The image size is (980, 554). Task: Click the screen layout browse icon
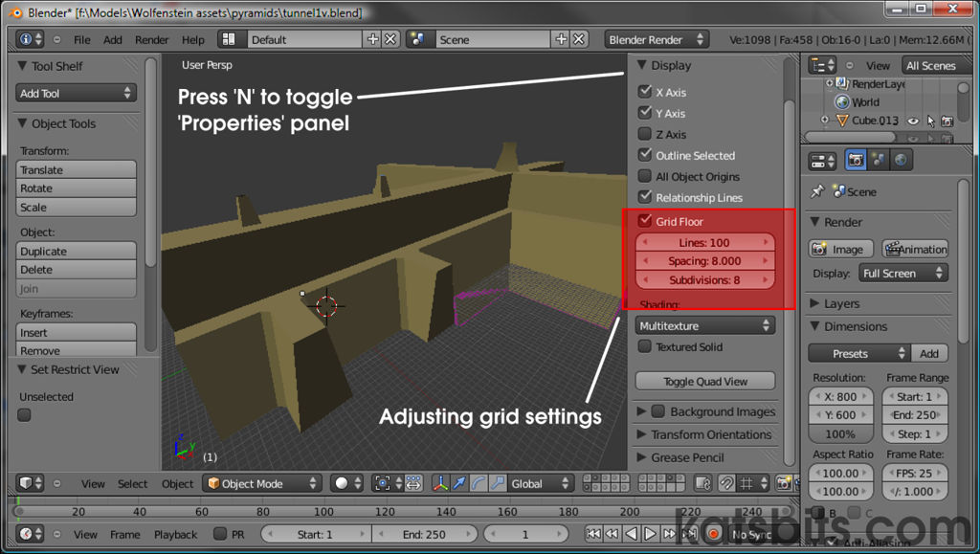click(x=229, y=39)
